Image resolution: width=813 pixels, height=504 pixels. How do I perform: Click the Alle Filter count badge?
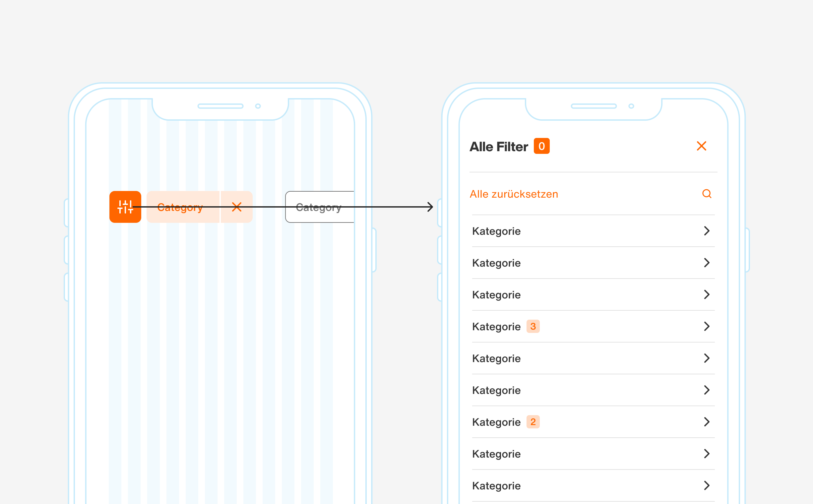coord(541,146)
